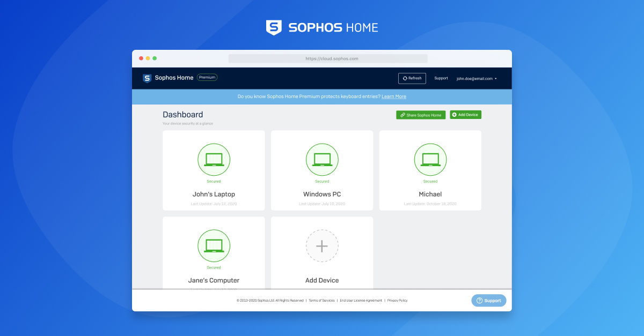Click the Sophos shield logo in header
Image resolution: width=644 pixels, height=336 pixels.
[x=147, y=78]
